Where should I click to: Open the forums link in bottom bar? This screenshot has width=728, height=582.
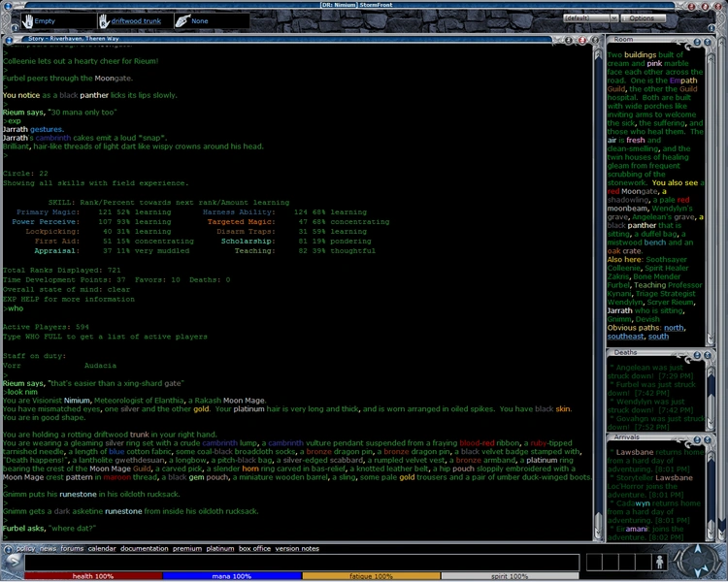[72, 549]
